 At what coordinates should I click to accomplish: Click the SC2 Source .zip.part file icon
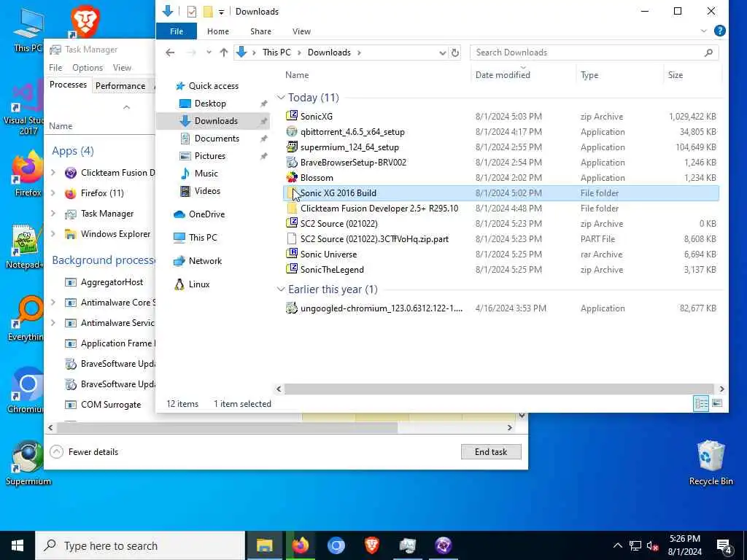point(292,238)
